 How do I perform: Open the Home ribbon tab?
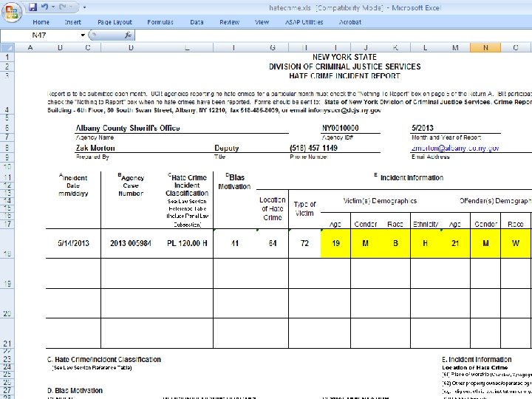click(x=41, y=22)
